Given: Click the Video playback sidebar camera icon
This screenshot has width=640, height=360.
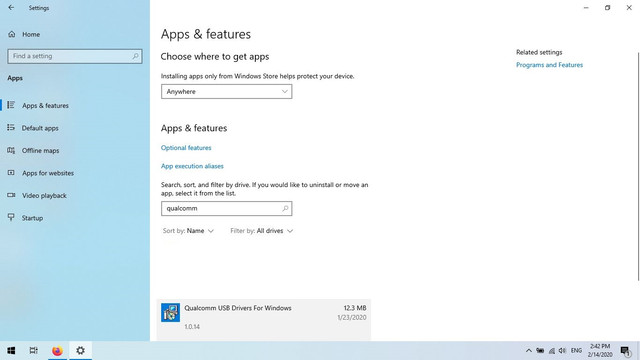Looking at the screenshot, I should pos(11,195).
